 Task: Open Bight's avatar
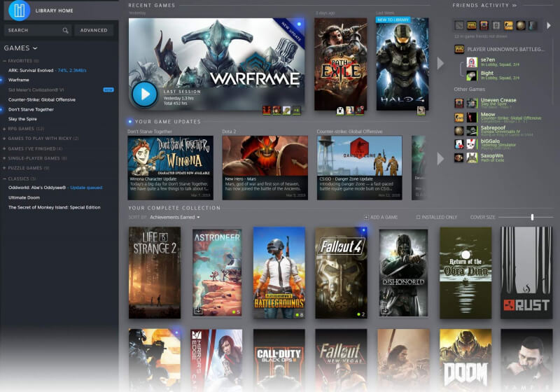(x=472, y=76)
